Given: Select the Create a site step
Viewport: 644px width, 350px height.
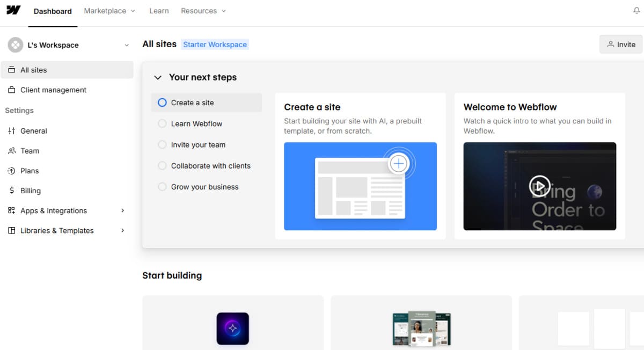Looking at the screenshot, I should coord(192,103).
